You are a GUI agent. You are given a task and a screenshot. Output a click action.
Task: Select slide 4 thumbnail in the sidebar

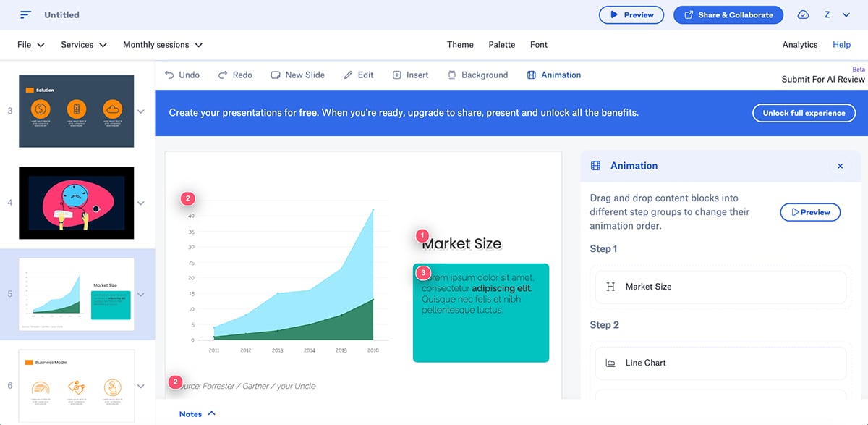(x=76, y=203)
